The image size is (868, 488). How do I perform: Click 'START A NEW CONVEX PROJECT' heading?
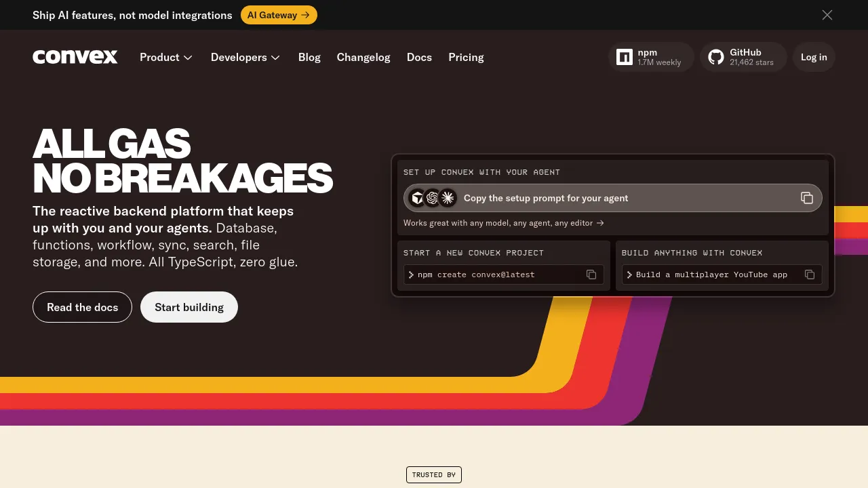tap(473, 253)
